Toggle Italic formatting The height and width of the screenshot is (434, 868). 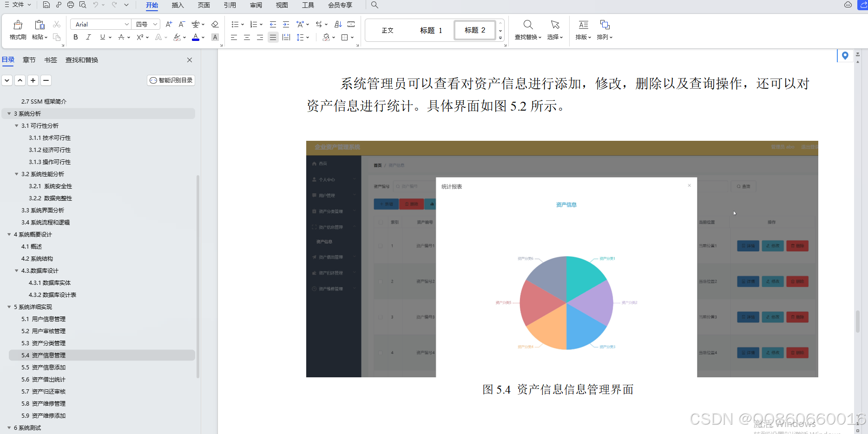tap(88, 37)
